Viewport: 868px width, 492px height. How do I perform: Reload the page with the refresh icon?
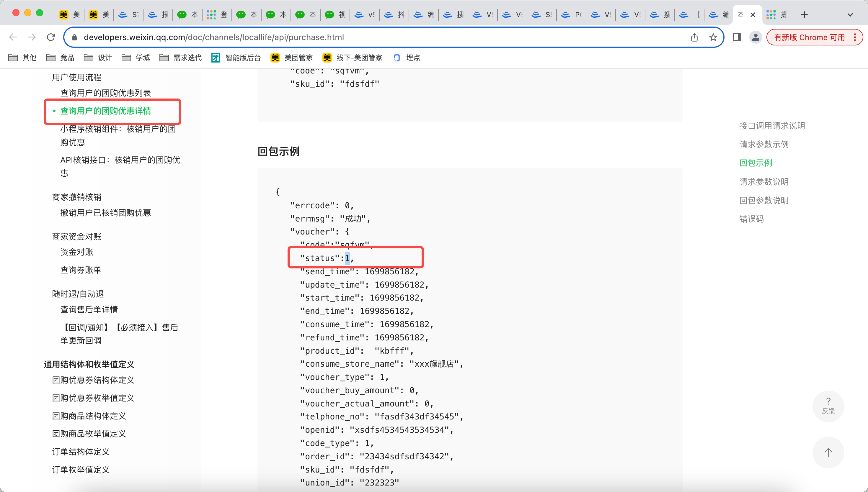[x=51, y=37]
